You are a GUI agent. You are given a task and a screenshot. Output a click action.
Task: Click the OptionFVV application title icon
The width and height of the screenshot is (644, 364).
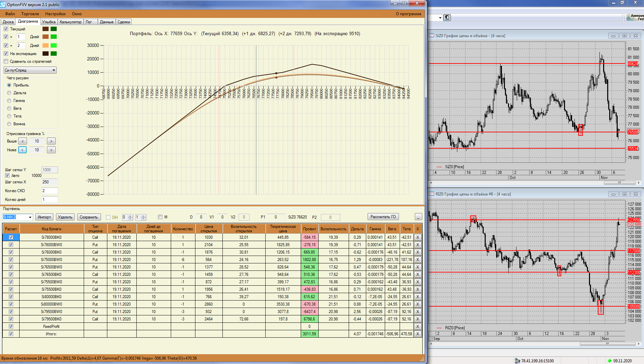(3, 4)
